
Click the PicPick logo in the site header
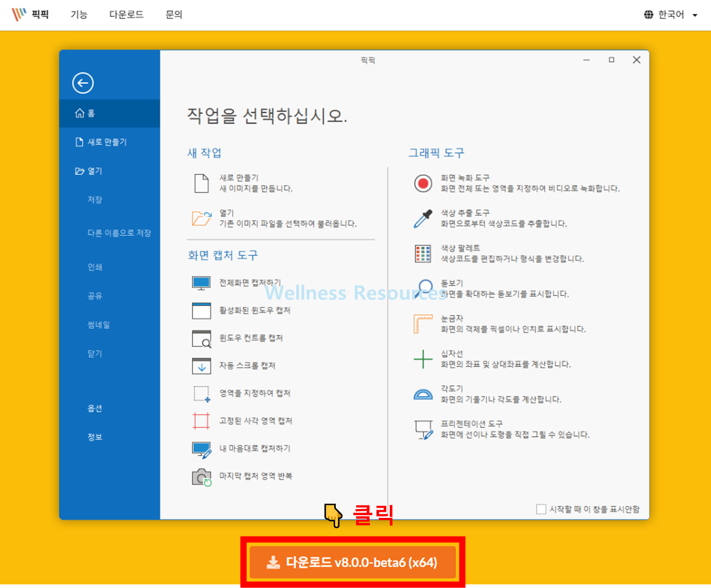(x=30, y=14)
